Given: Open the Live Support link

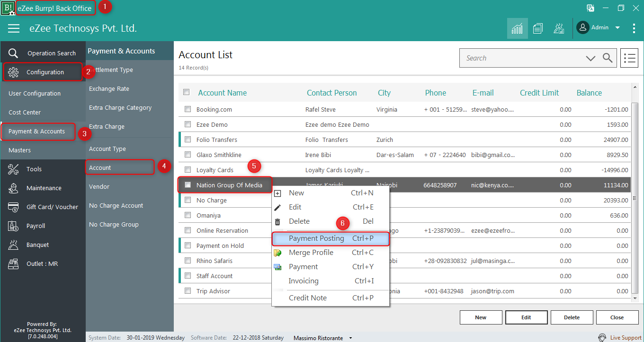Looking at the screenshot, I should tap(626, 338).
